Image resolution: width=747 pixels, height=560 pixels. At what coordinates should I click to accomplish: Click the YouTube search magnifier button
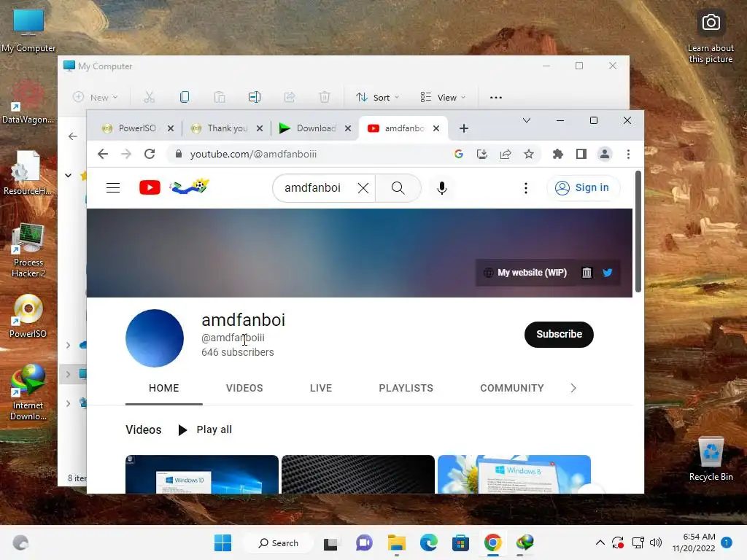click(x=398, y=188)
